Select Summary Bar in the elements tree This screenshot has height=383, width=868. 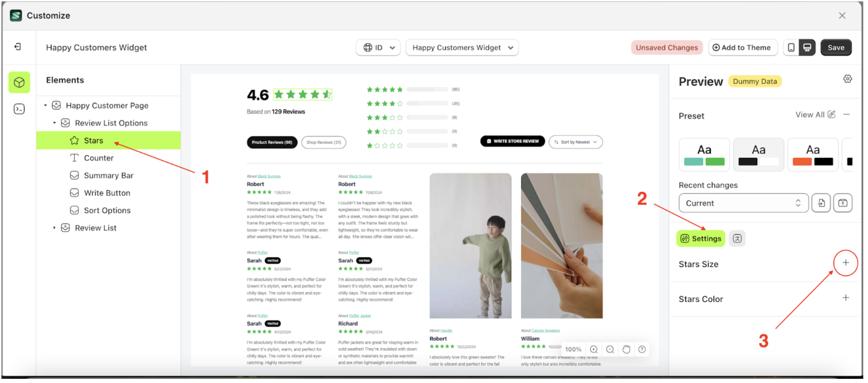coord(108,175)
